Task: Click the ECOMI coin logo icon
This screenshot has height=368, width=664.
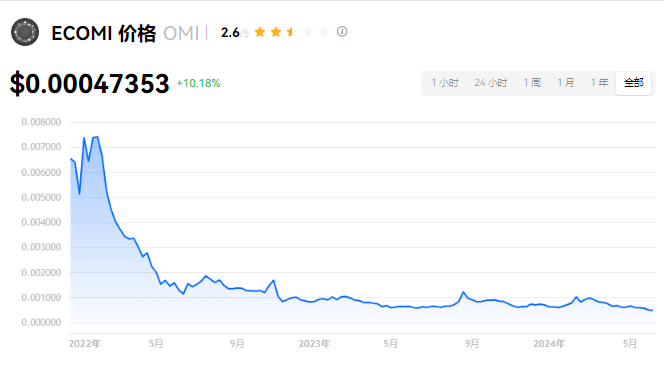Action: click(25, 32)
